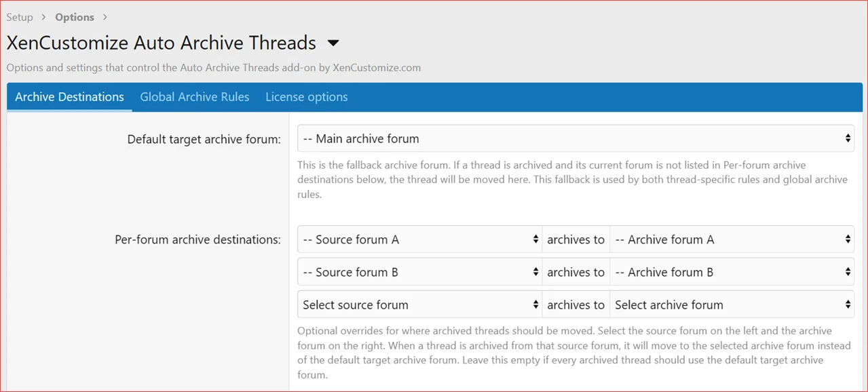Click the Per-forum archive destinations label
The height and width of the screenshot is (392, 868).
(x=197, y=239)
